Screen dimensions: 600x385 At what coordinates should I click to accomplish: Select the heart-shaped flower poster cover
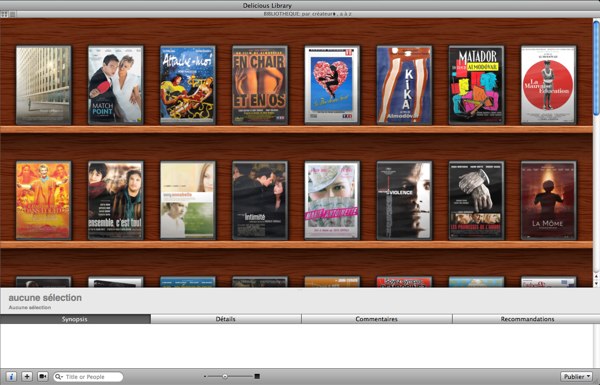[x=332, y=85]
